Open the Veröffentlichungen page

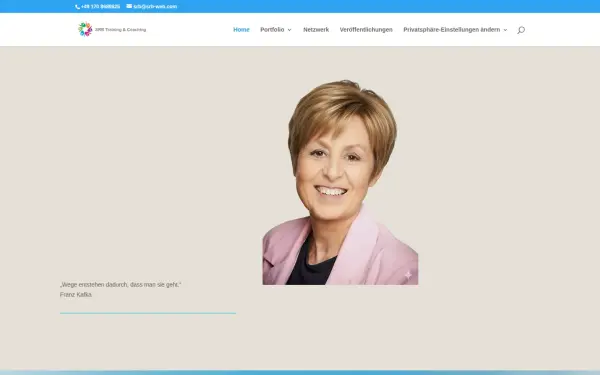[x=366, y=29]
